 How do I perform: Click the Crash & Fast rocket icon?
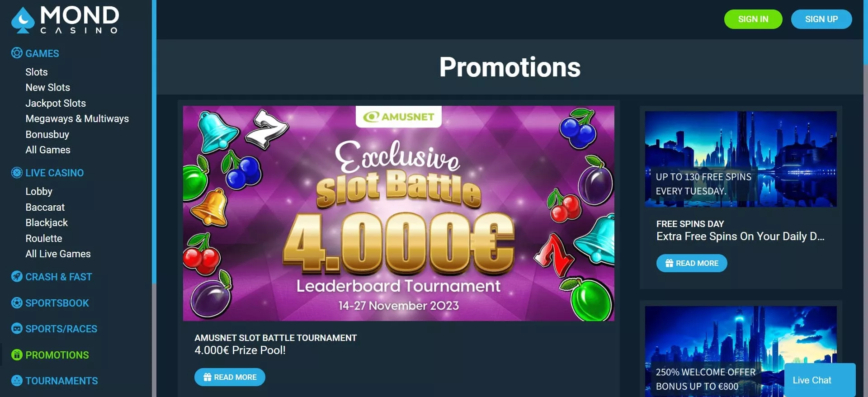(x=17, y=277)
